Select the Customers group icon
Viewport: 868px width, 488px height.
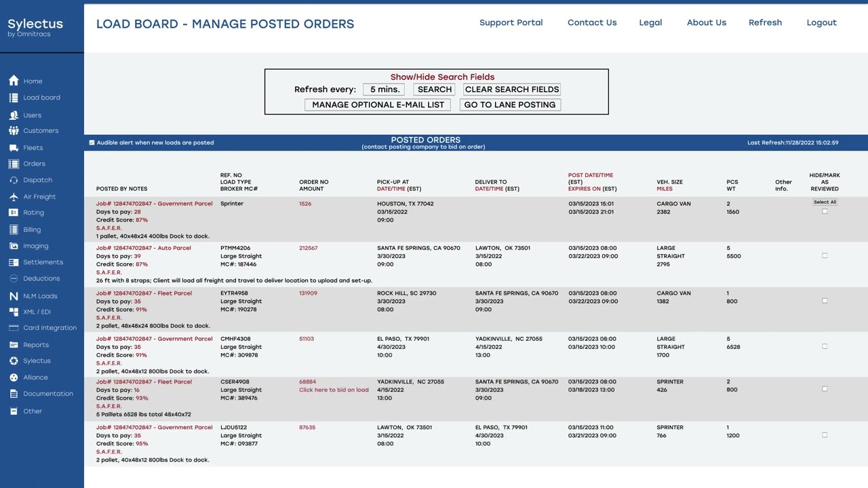(14, 131)
